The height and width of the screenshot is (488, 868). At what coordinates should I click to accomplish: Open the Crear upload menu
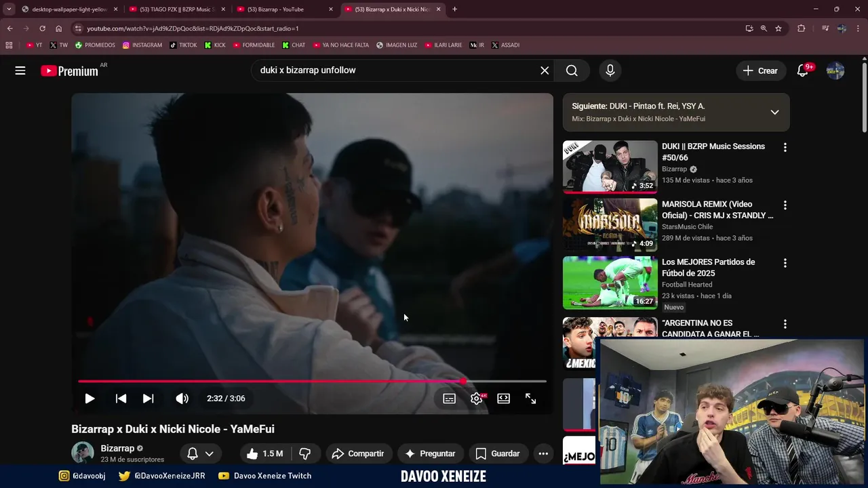tap(760, 70)
